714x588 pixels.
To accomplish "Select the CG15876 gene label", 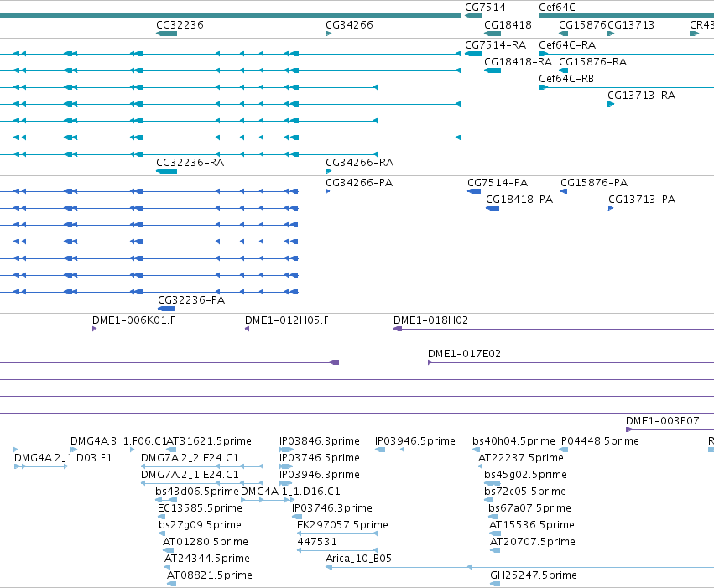I will coord(582,25).
